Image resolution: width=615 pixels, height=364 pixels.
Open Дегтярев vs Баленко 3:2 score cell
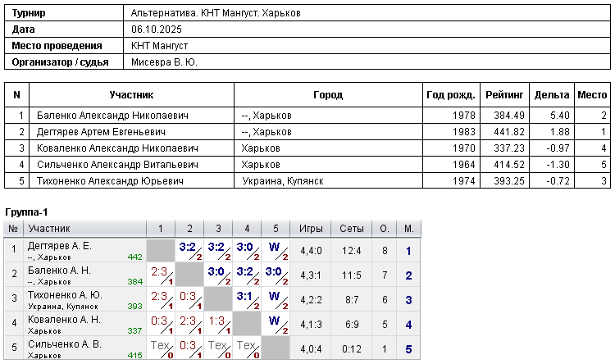point(189,251)
